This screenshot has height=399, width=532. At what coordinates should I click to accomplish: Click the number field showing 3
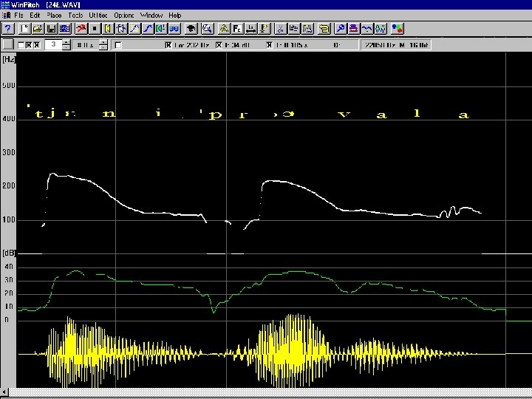pyautogui.click(x=54, y=44)
